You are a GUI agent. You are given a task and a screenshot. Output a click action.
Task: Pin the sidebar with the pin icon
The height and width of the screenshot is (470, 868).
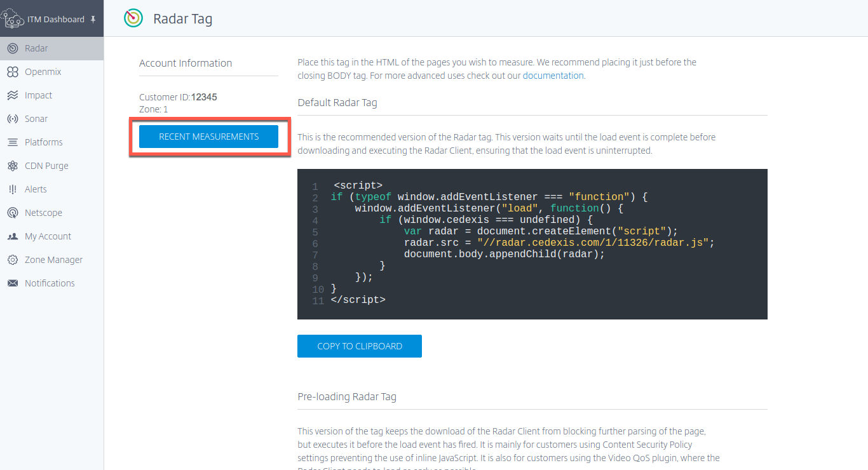[93, 20]
